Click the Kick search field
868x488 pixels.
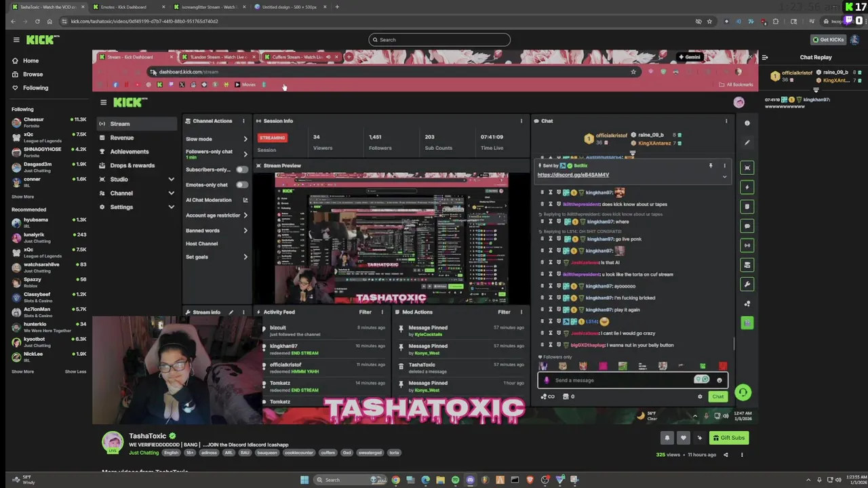coord(439,39)
